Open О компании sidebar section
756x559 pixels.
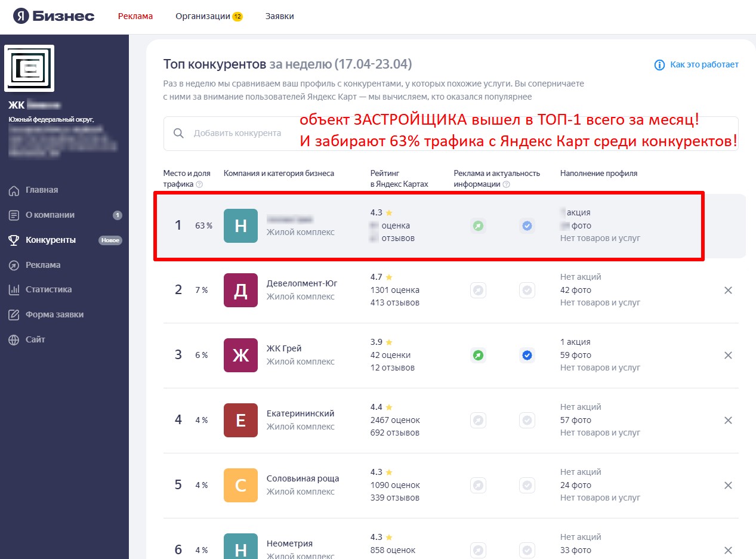(50, 215)
